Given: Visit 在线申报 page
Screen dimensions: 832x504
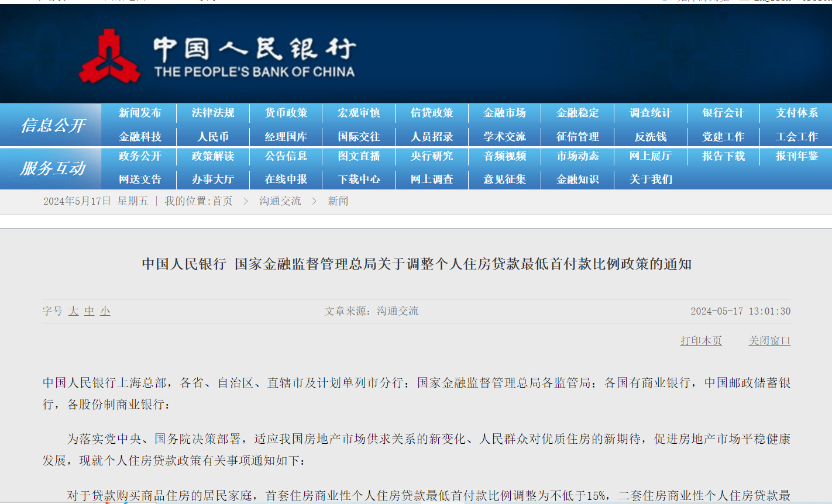Looking at the screenshot, I should tap(286, 179).
